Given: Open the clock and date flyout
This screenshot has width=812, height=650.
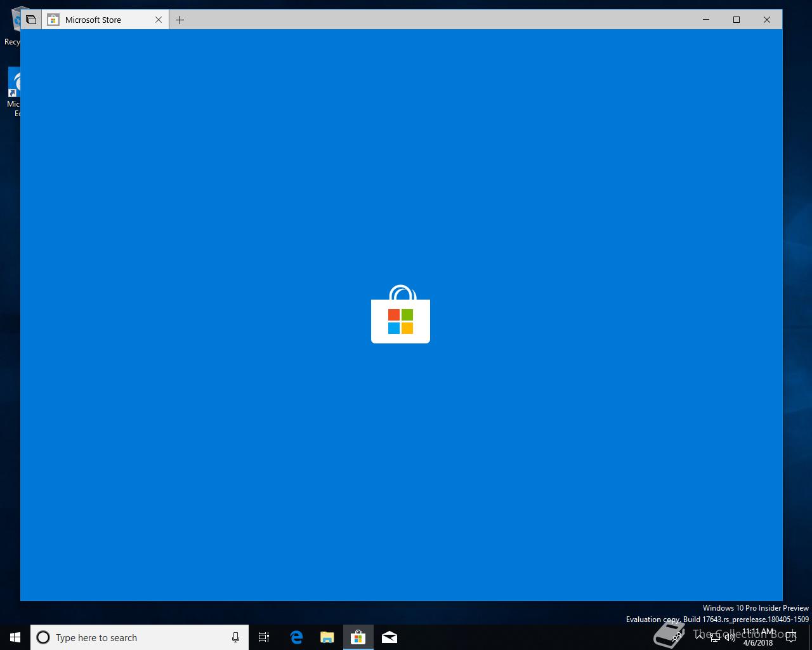Looking at the screenshot, I should pyautogui.click(x=758, y=637).
